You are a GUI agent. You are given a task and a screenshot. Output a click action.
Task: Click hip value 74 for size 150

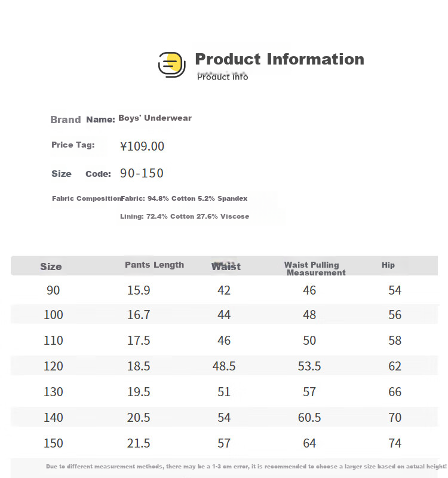coord(395,443)
